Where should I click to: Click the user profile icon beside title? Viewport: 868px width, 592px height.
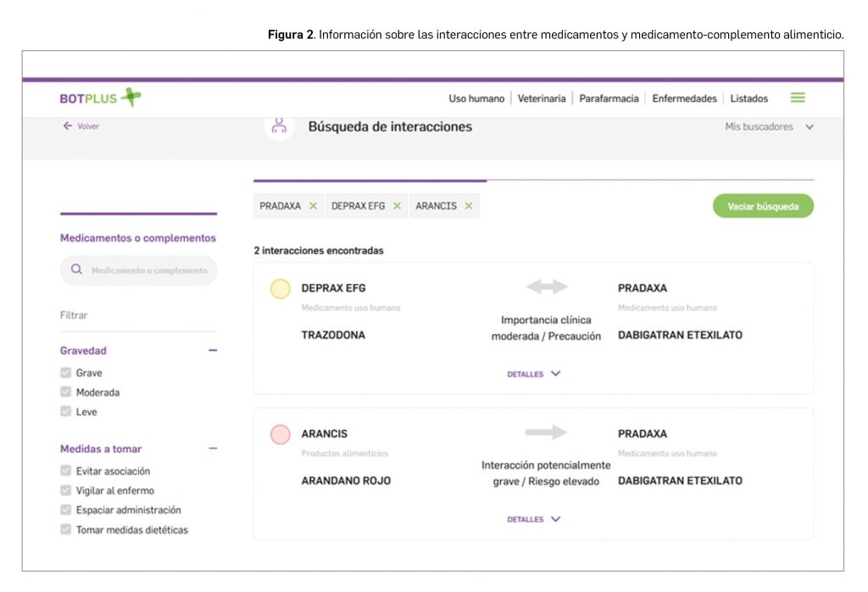[x=277, y=126]
